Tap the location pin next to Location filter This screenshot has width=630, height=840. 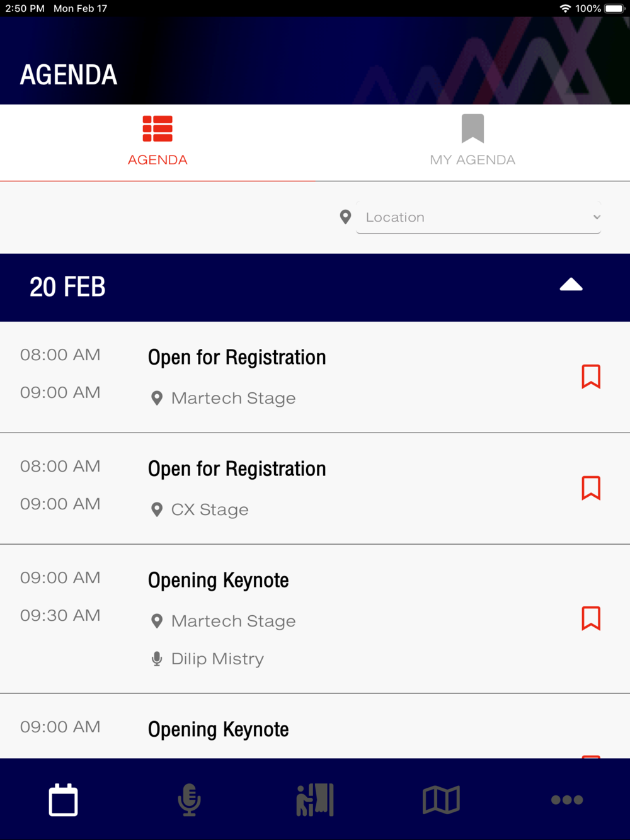click(x=345, y=217)
